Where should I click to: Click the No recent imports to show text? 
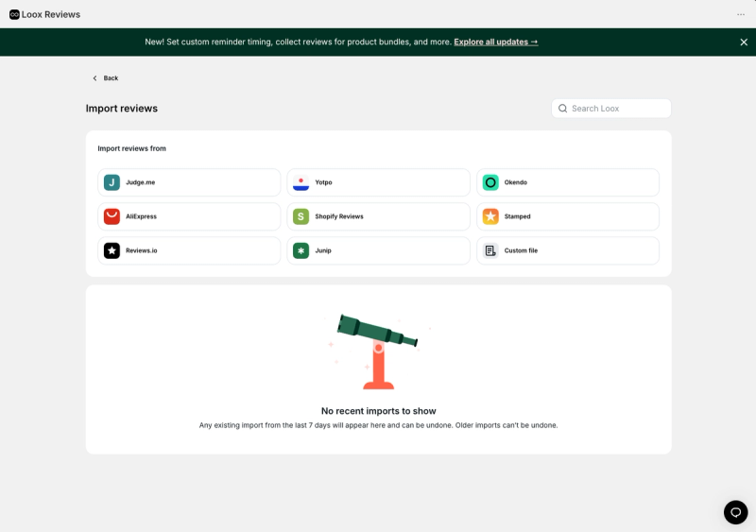coord(379,411)
